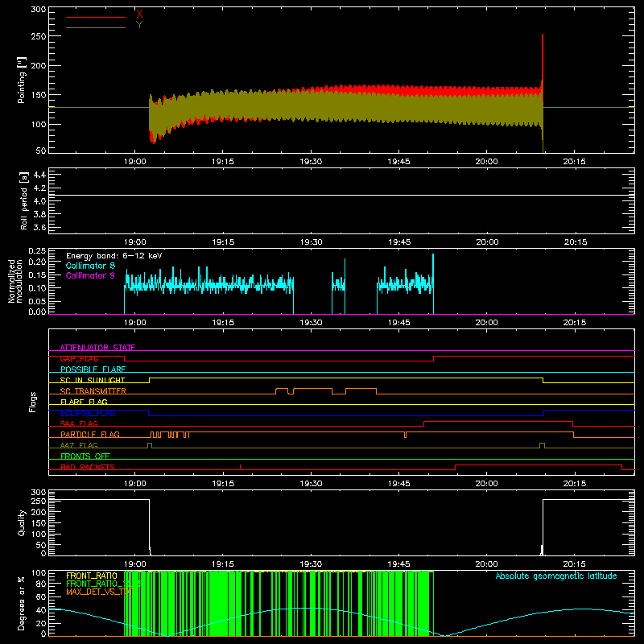Click the cyan 'Collimator 8' legend label

(91, 266)
